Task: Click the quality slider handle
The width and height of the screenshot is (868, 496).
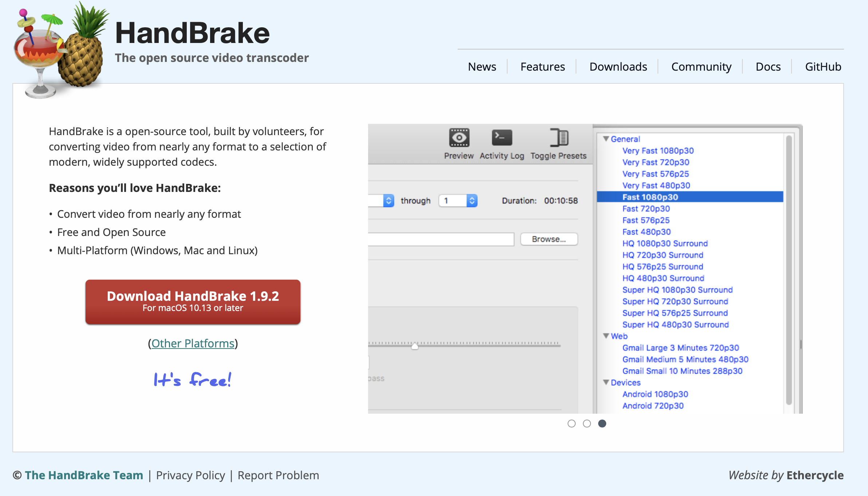Action: (x=415, y=346)
